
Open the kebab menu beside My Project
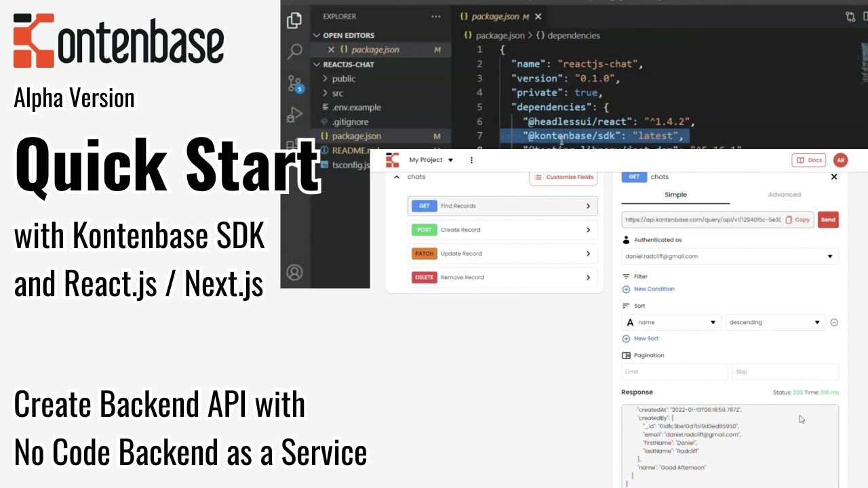pyautogui.click(x=471, y=160)
